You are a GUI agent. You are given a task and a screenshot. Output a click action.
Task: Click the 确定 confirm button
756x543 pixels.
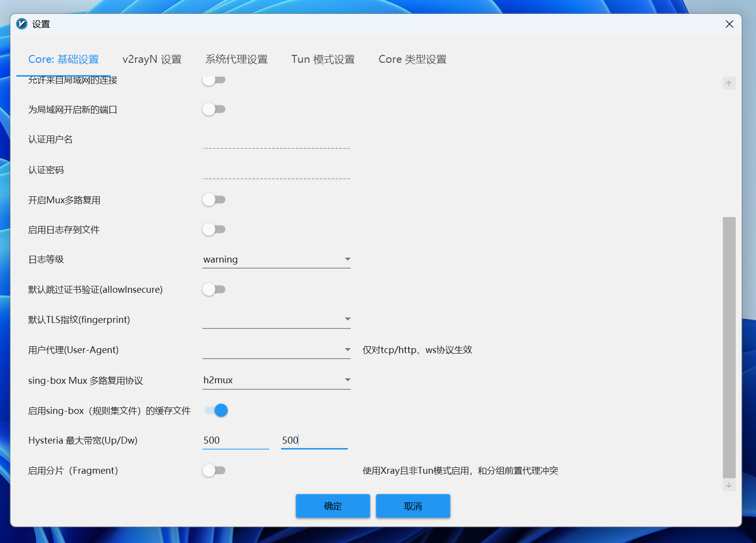[332, 506]
